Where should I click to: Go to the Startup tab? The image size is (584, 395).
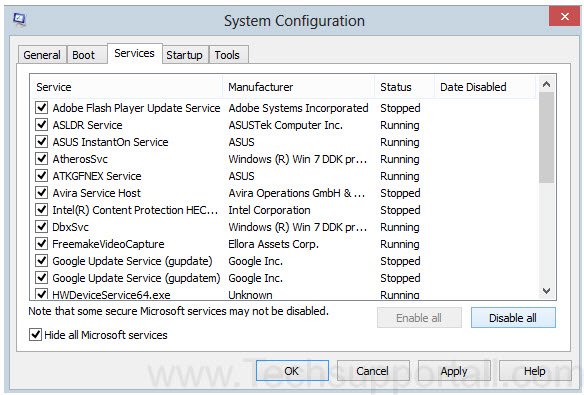click(184, 55)
